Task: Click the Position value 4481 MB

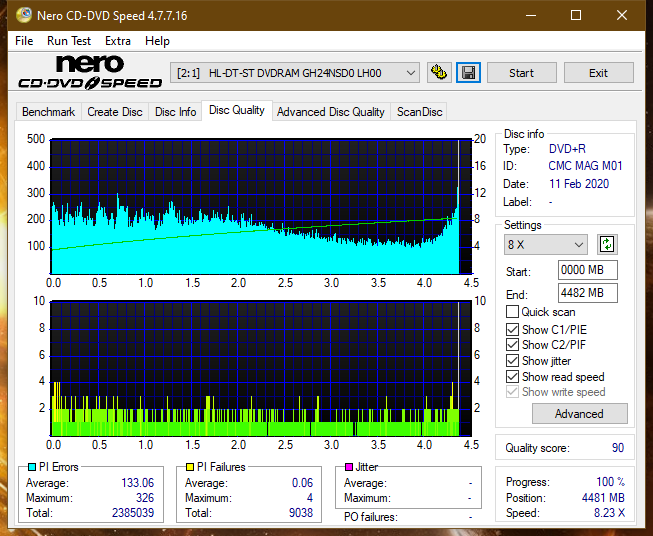Action: pos(603,498)
